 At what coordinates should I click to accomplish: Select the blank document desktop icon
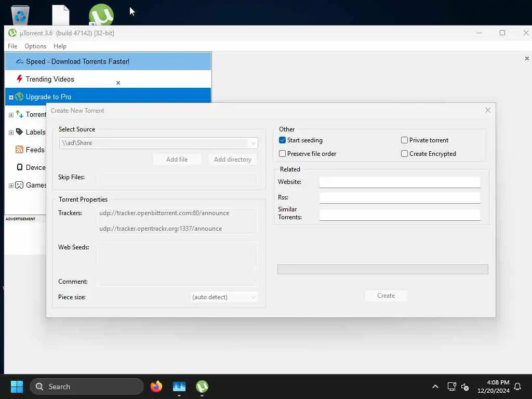[61, 15]
